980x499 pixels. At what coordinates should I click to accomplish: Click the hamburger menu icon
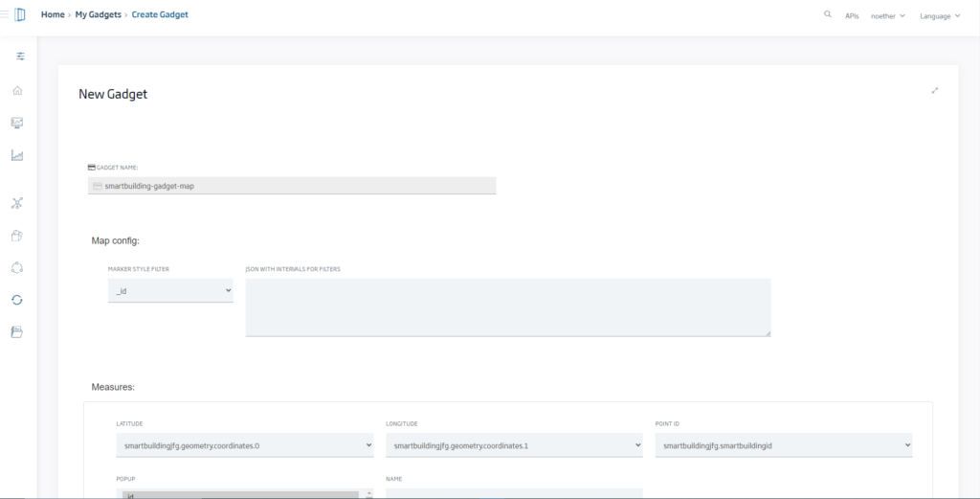click(4, 13)
